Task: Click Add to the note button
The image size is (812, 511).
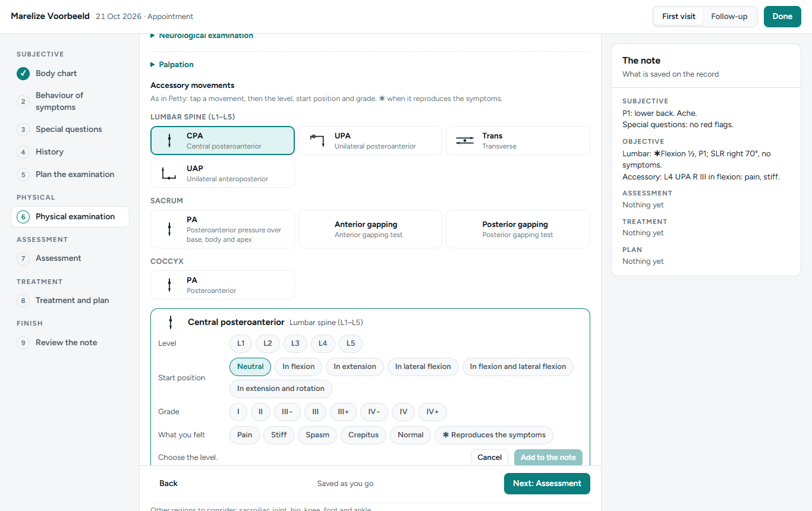Action: [x=548, y=458]
